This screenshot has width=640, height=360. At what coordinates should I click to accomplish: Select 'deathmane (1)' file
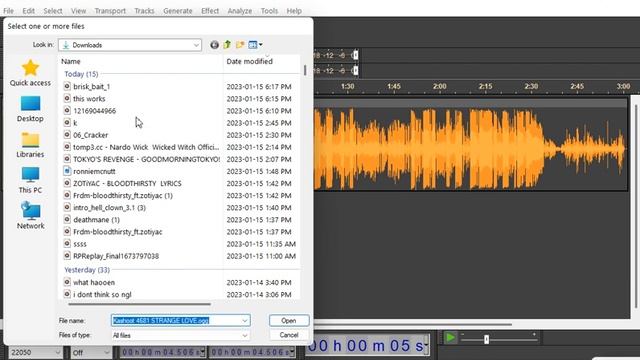(96, 220)
